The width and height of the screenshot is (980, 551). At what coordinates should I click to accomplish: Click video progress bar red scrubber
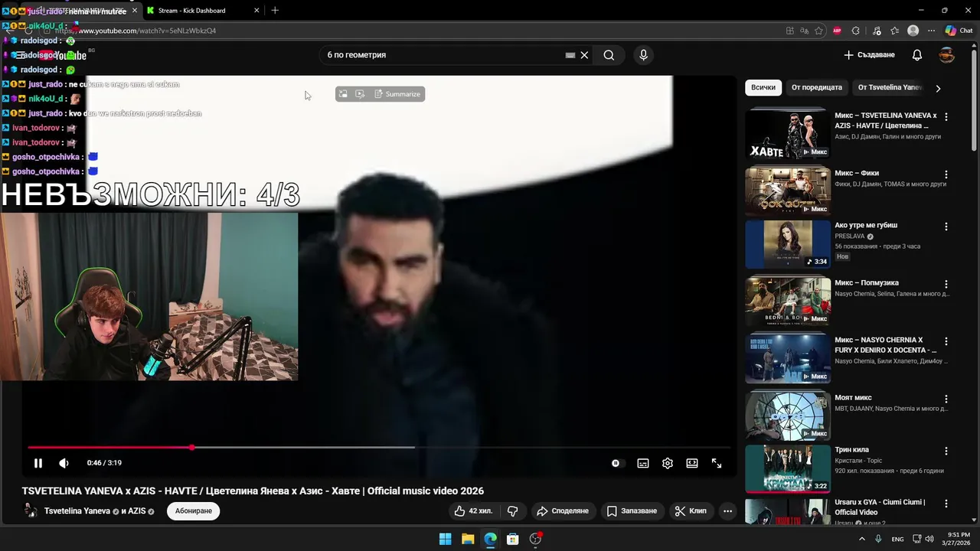(191, 447)
